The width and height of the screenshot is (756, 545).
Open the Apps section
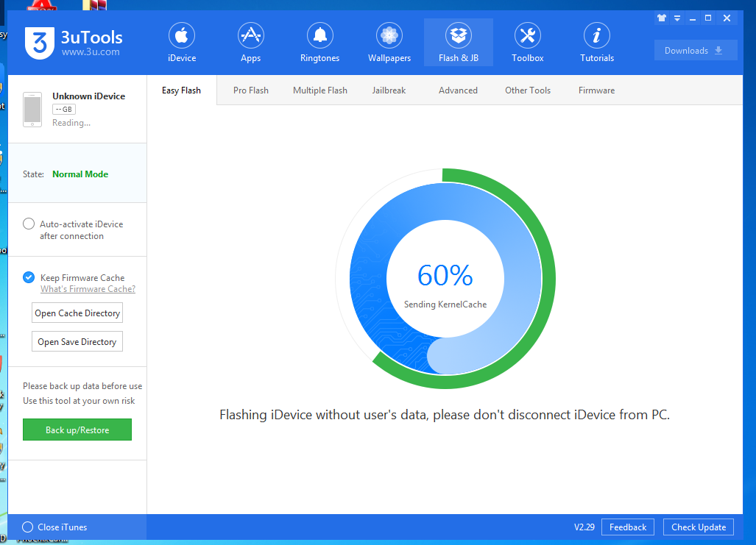pyautogui.click(x=251, y=43)
